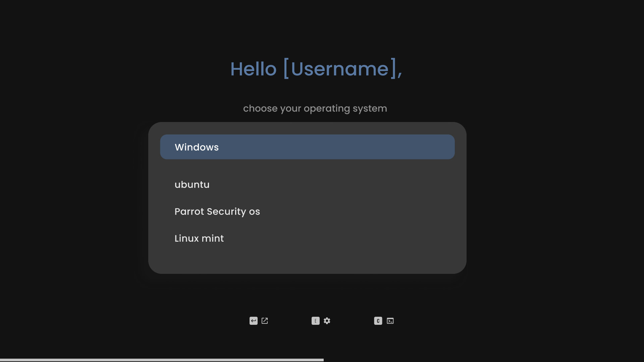Open the command-line terminal icon
The image size is (644, 362).
point(390,321)
